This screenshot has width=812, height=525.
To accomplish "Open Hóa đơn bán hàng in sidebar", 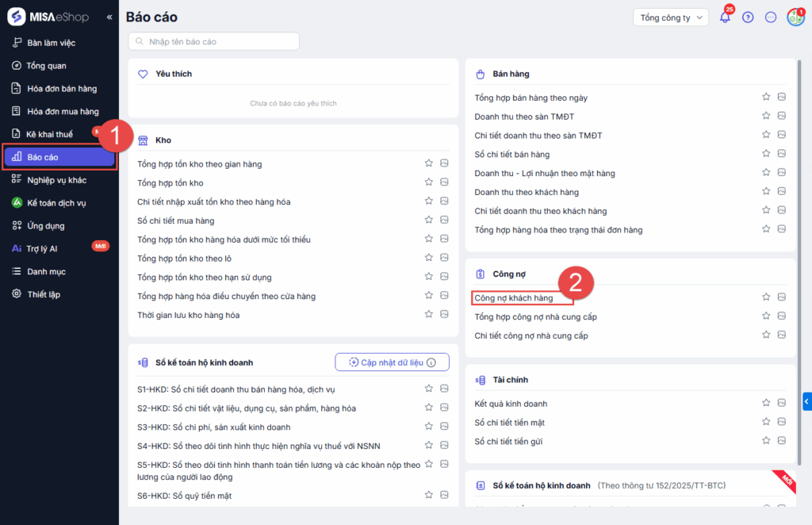I will point(61,89).
